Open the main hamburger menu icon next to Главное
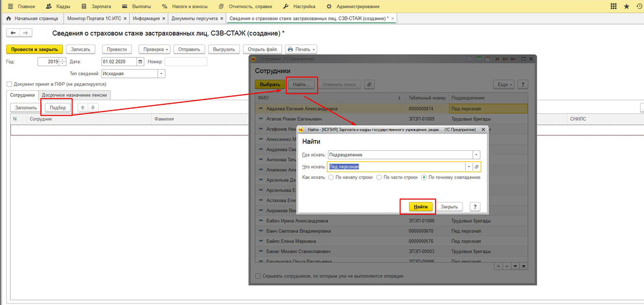644x305 pixels. pyautogui.click(x=10, y=6)
